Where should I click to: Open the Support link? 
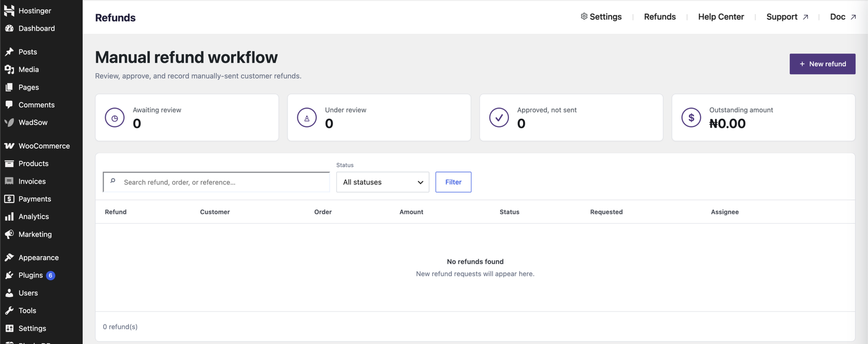click(787, 17)
